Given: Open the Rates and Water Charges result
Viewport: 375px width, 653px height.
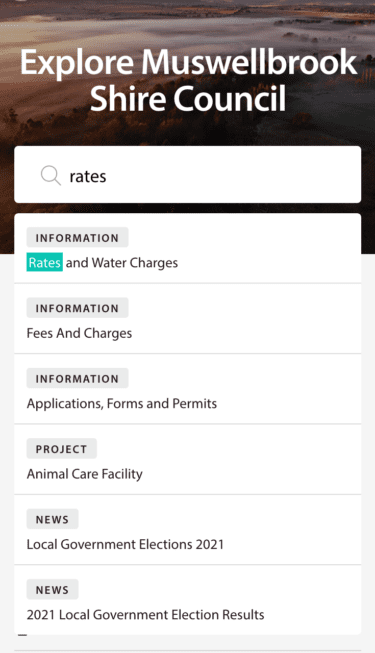Looking at the screenshot, I should [188, 249].
